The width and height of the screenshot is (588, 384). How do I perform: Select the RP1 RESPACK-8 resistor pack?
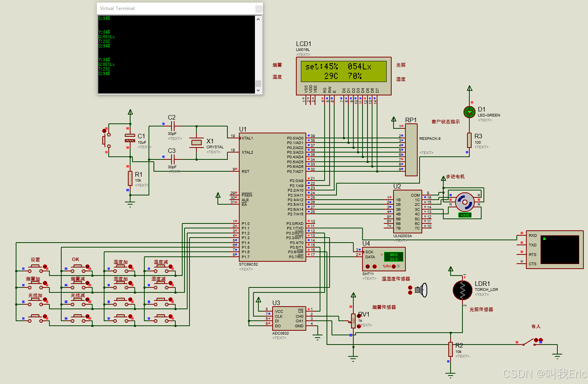tap(411, 150)
